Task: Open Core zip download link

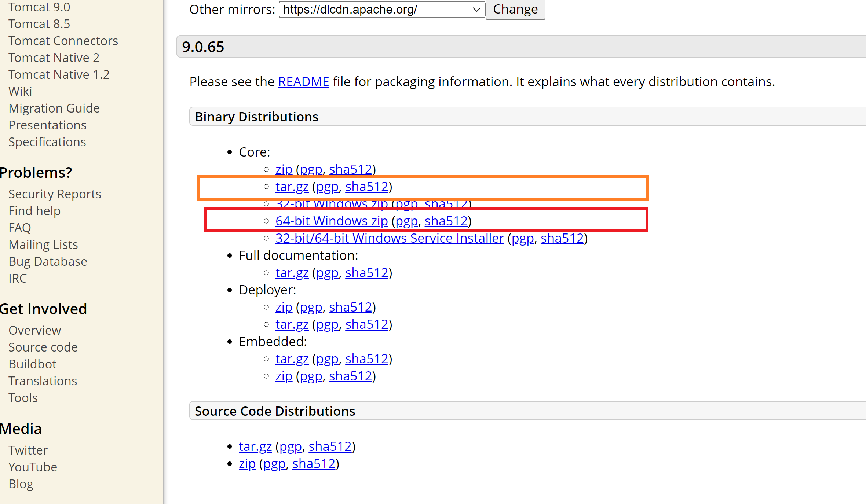Action: tap(284, 169)
